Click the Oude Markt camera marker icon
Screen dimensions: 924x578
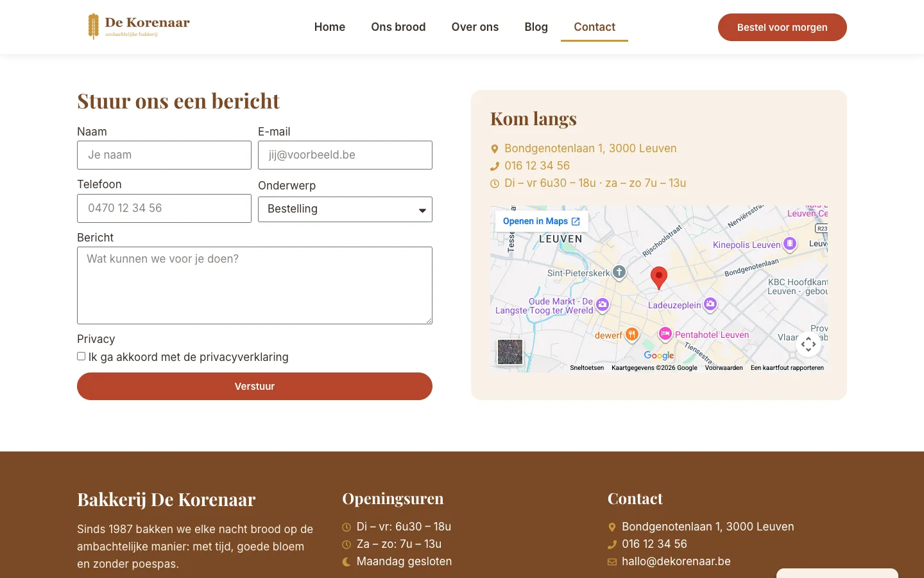[x=602, y=305]
